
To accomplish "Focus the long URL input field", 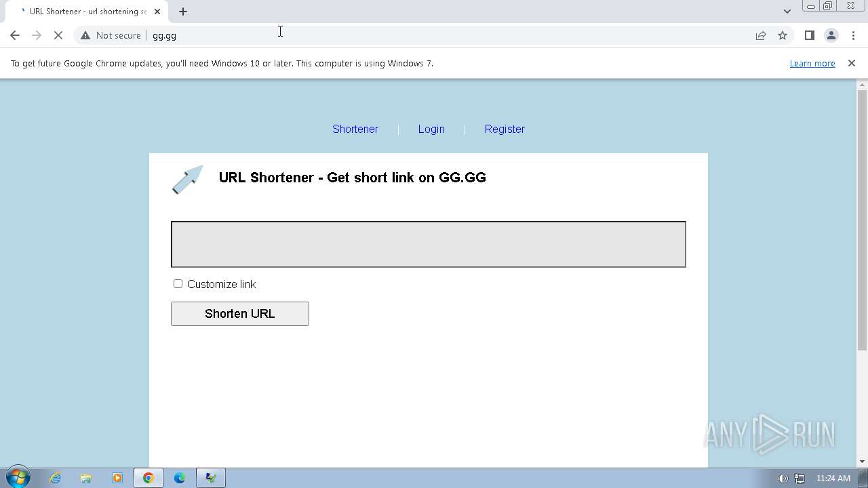I will (x=429, y=244).
